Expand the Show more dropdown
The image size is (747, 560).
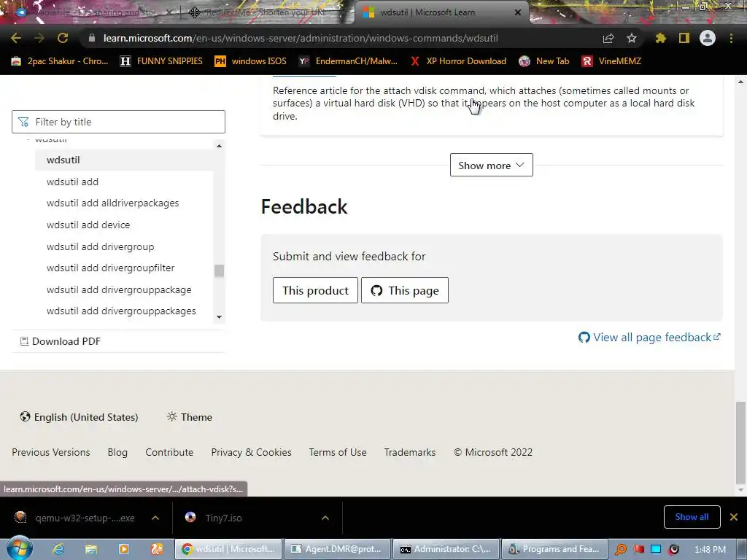[491, 165]
